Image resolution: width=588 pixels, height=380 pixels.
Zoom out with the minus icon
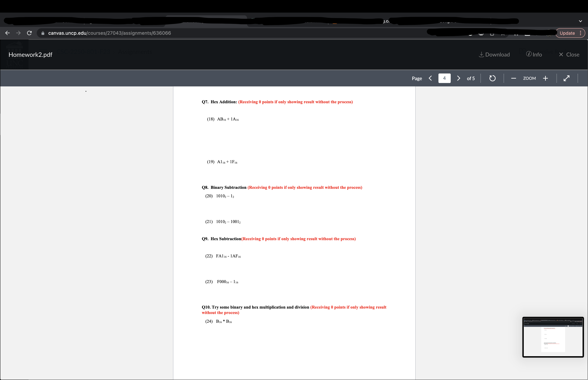click(513, 78)
